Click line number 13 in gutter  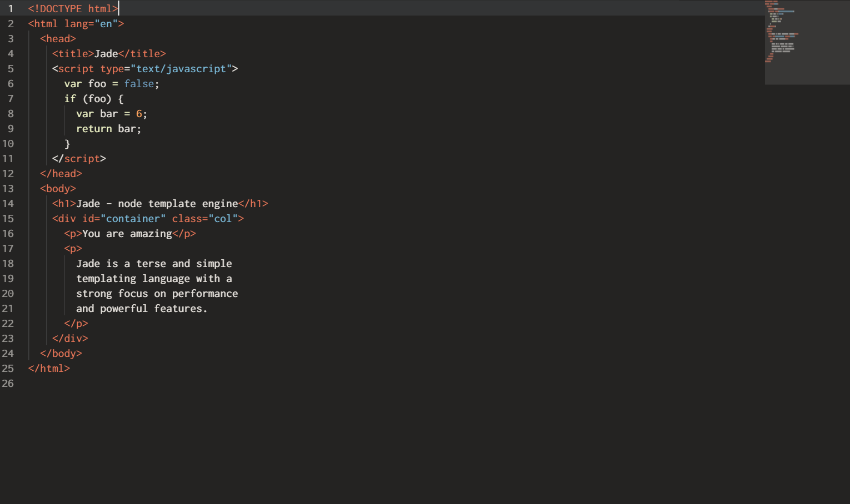coord(8,189)
